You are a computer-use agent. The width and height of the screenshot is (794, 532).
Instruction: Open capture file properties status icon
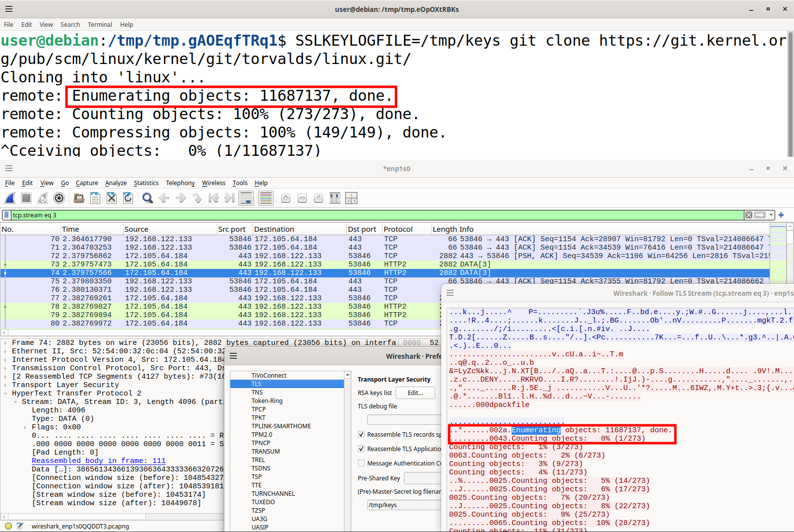[20, 526]
